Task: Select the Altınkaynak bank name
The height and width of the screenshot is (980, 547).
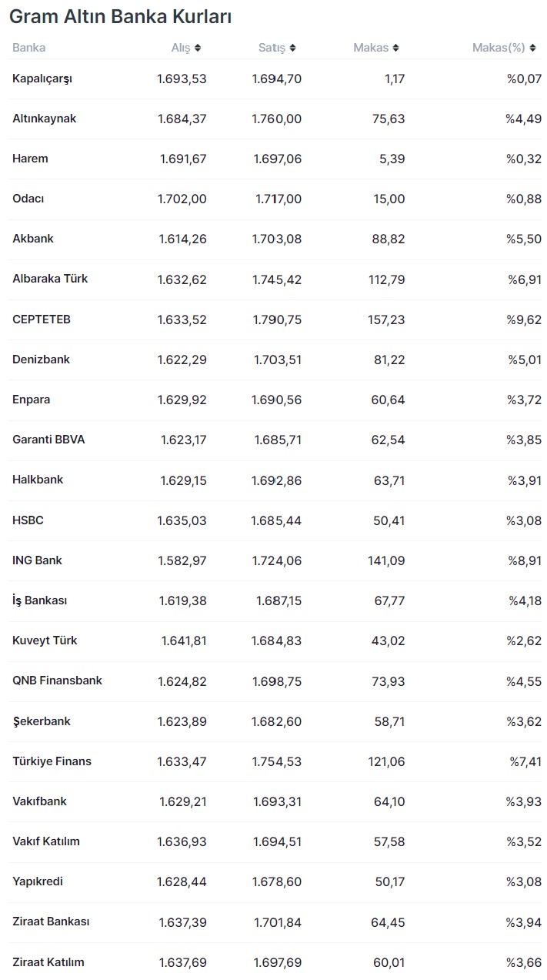Action: 45,119
